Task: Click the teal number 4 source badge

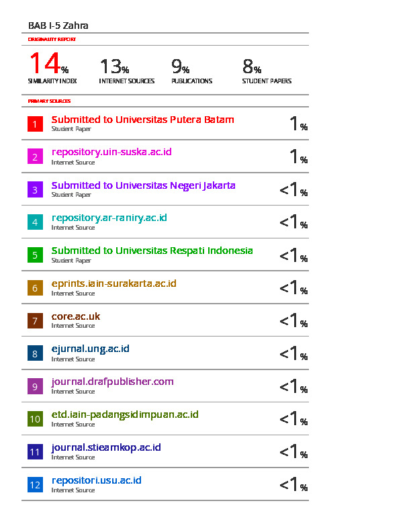Action: point(35,222)
